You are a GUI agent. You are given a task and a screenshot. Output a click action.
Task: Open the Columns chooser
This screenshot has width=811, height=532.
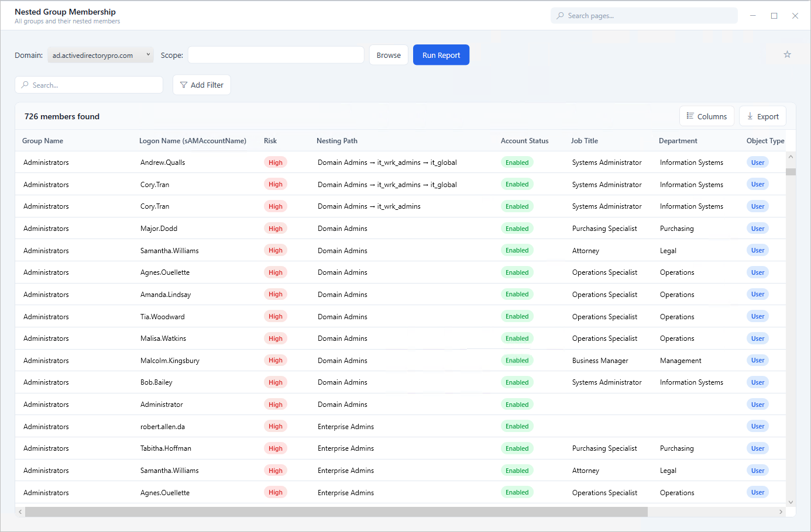point(707,116)
